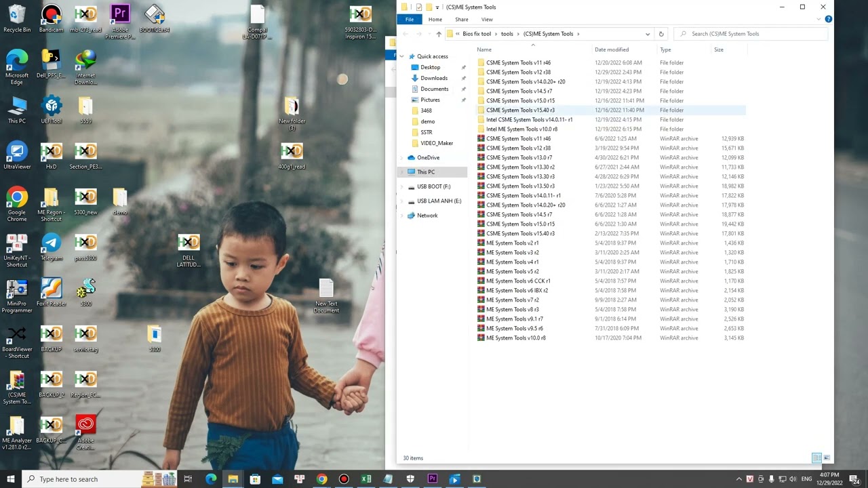
Task: Open the Bandicam desktop shortcut
Action: [x=51, y=18]
